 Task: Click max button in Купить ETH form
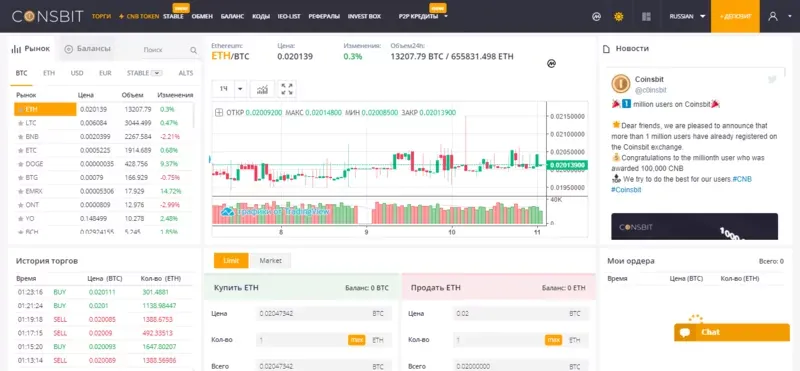[x=357, y=340]
